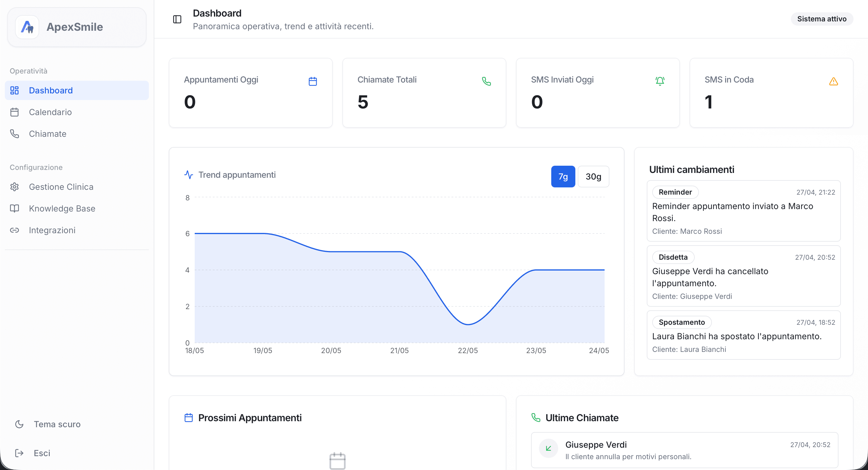Click 'Cliente: Marco Rossi' text
868x470 pixels.
pos(687,231)
